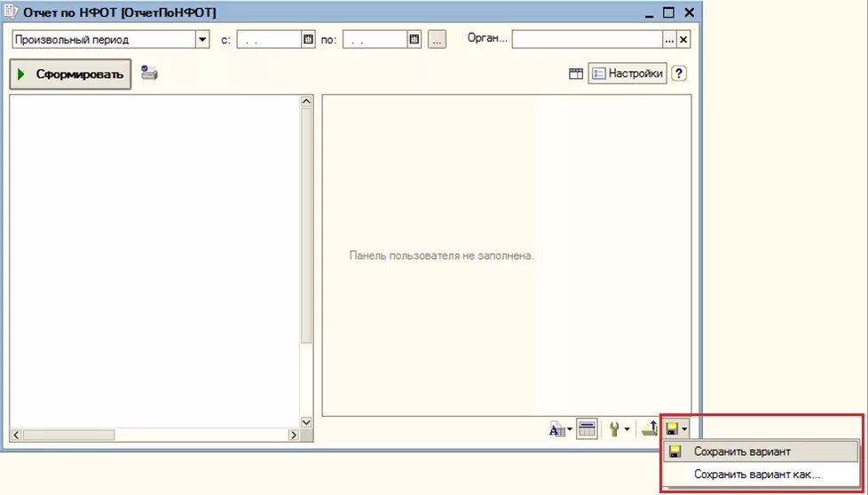The height and width of the screenshot is (495, 868).
Task: Click the Сформировать button to generate the report
Action: pos(70,75)
